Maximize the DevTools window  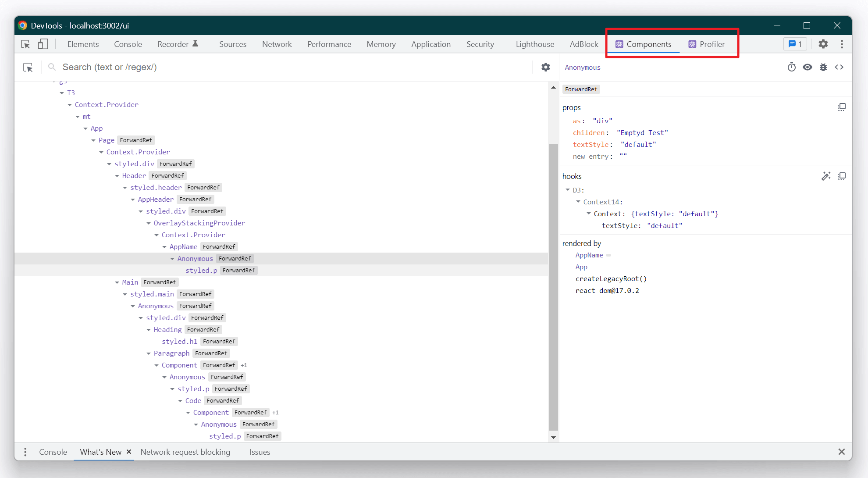point(807,25)
